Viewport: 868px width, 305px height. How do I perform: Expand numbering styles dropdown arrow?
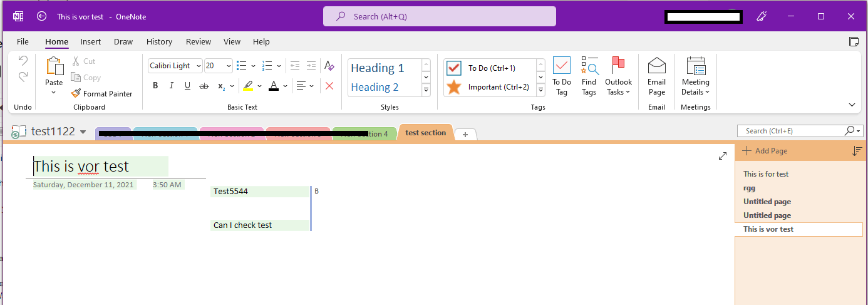click(x=279, y=65)
